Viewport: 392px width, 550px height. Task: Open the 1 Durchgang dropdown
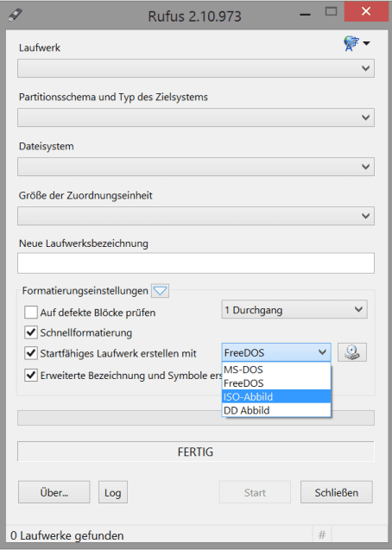[294, 309]
